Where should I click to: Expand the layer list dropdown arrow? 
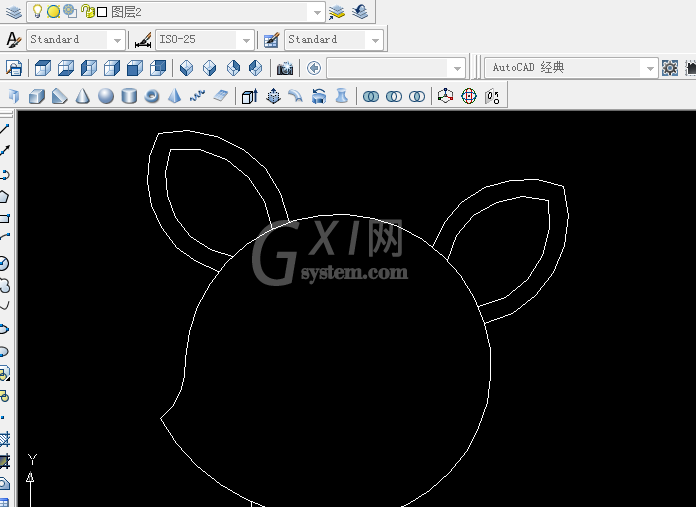point(317,12)
